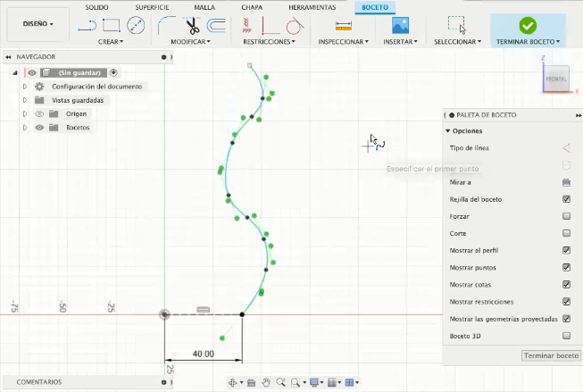
Task: Toggle visibility eye of Origen folder
Action: 39,113
